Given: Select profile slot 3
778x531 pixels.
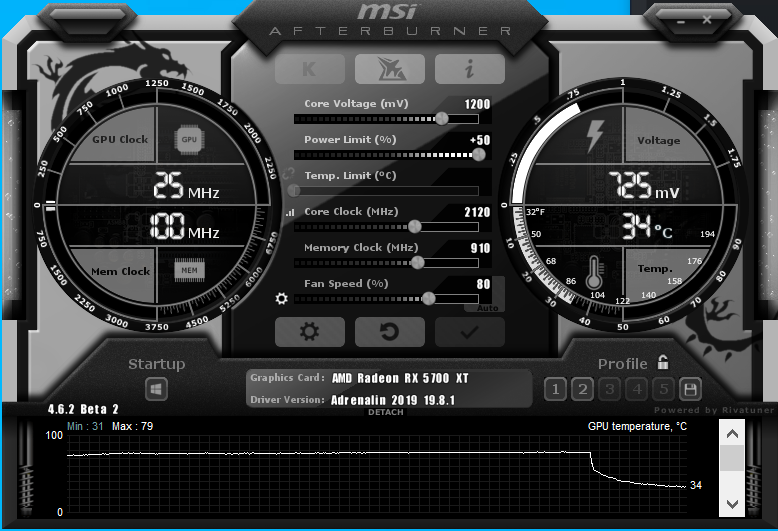Looking at the screenshot, I should [610, 390].
